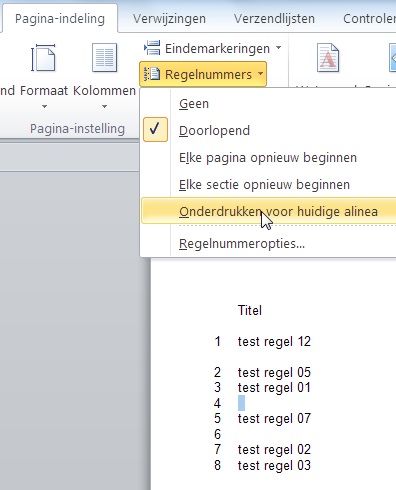396x490 pixels.
Task: Click the Kolommen columns icon
Action: [x=104, y=58]
